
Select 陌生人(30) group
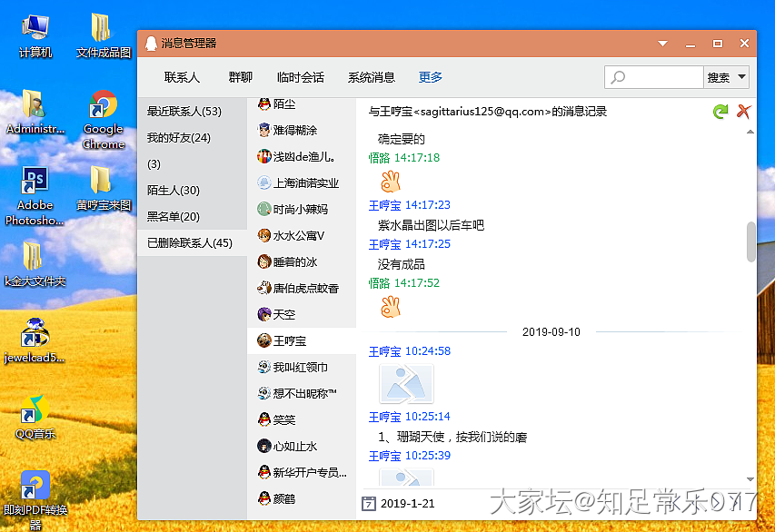[x=193, y=190]
